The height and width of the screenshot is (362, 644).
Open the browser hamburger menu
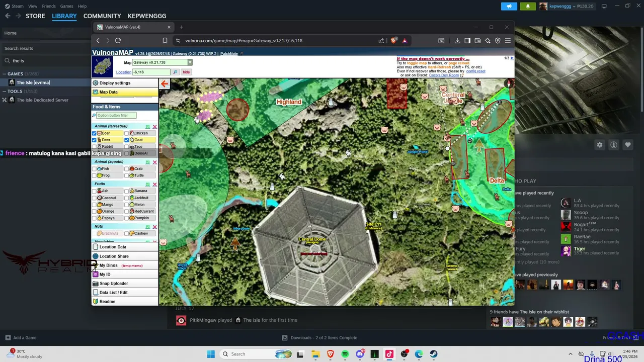coord(508,41)
